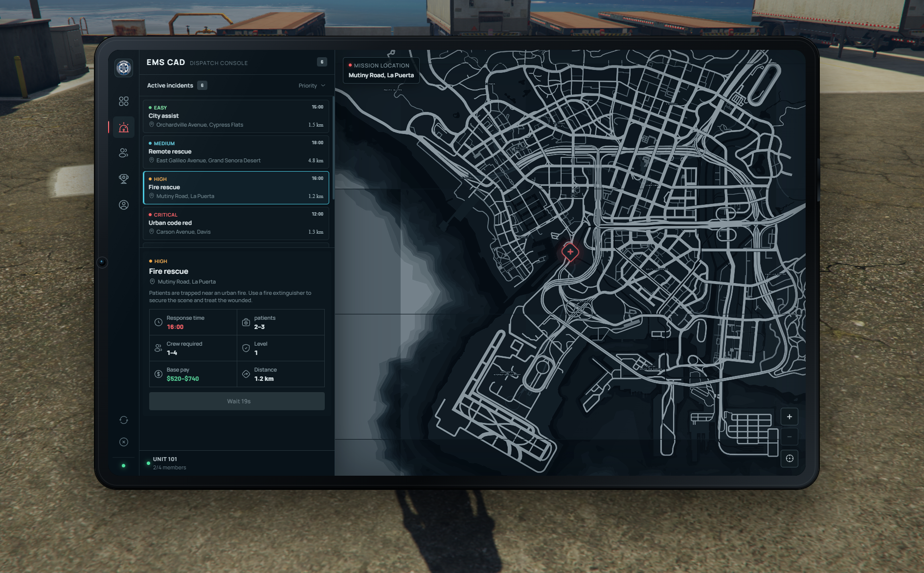Viewport: 924px width, 573px height.
Task: Click the Active incidents heading
Action: [170, 86]
